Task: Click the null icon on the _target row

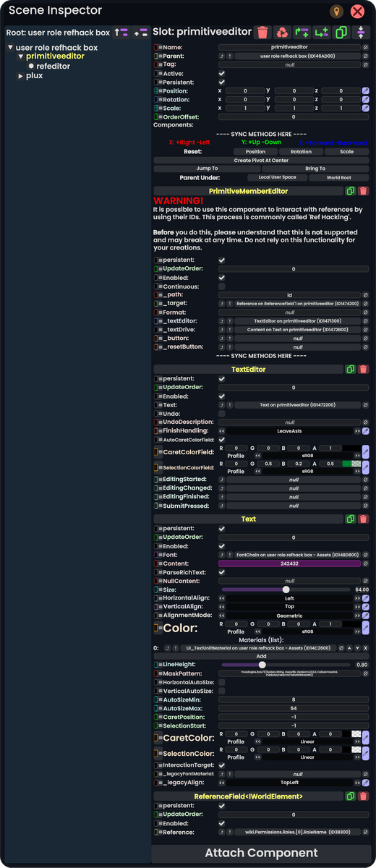Action: pyautogui.click(x=365, y=304)
